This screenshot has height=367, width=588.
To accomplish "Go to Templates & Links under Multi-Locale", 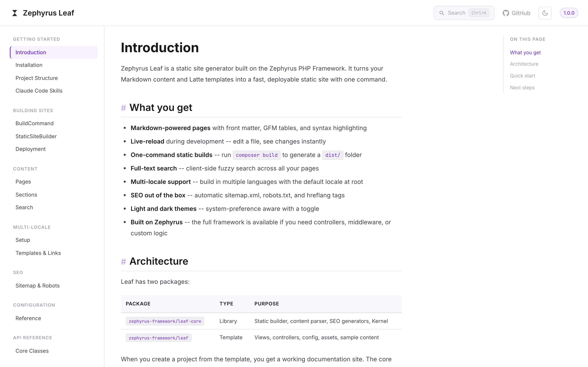I will click(38, 253).
